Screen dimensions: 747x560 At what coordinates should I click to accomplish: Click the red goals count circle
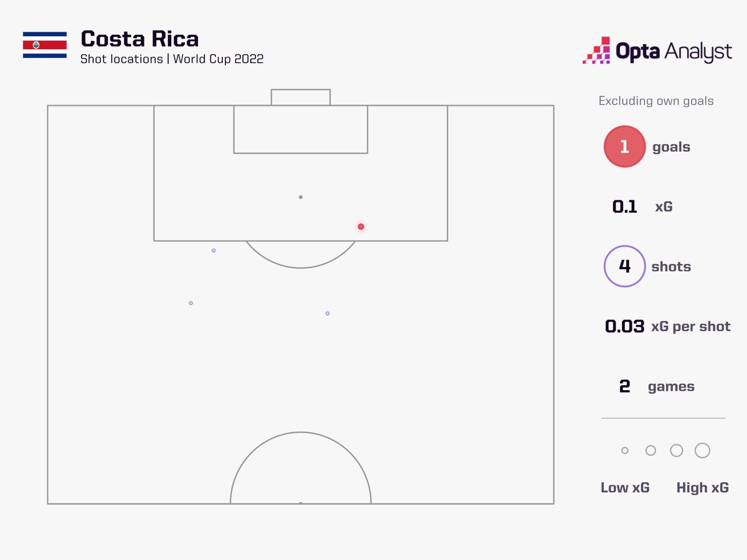[x=624, y=147]
